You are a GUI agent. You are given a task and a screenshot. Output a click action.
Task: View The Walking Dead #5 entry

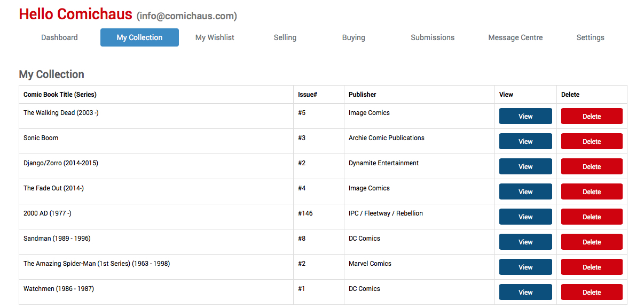(525, 116)
